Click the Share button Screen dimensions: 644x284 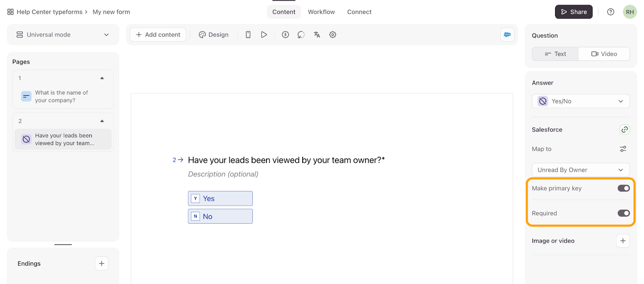point(574,12)
